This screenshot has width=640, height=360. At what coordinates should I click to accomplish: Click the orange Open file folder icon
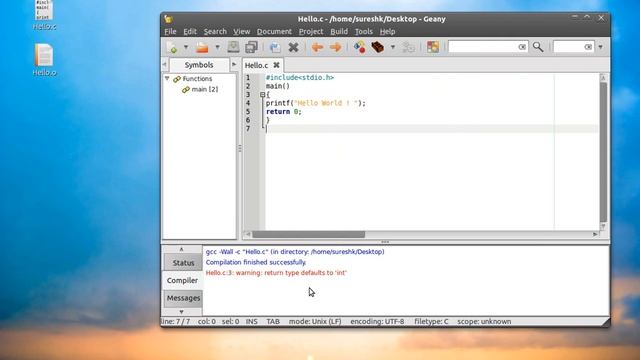pos(202,47)
